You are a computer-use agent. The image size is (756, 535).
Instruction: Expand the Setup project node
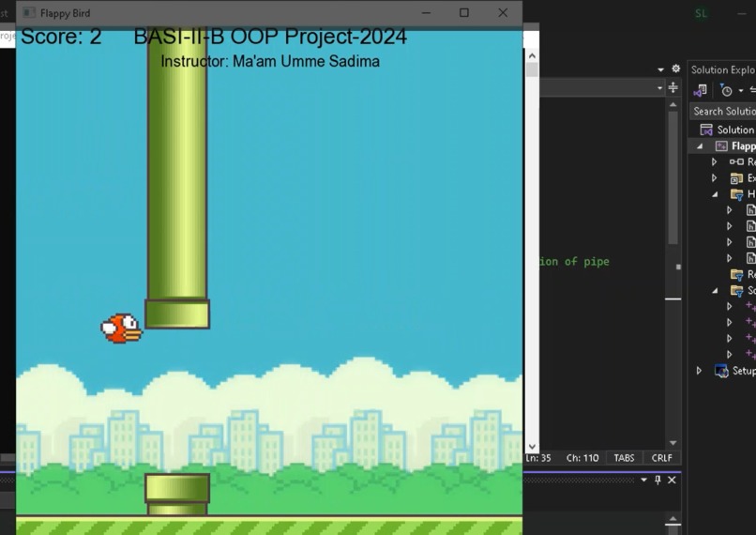coord(699,371)
